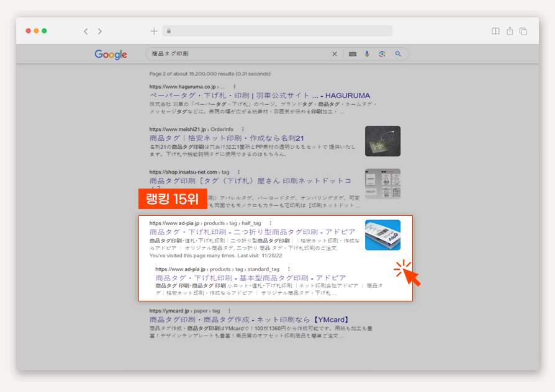Go forward with the browser forward arrow
Screen dimensions: 555x392
[x=100, y=32]
